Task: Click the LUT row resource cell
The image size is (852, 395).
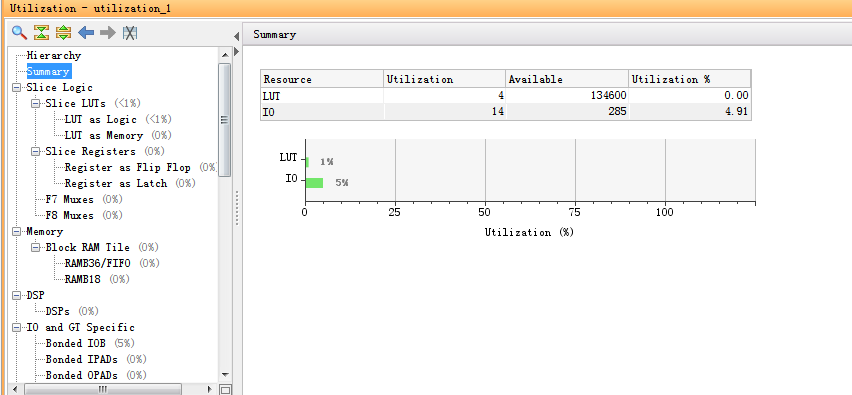Action: click(322, 96)
